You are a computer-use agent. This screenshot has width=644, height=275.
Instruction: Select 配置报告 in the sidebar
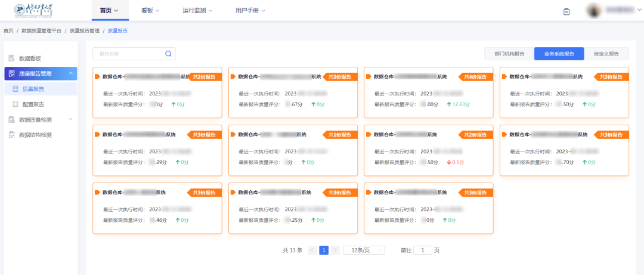(x=33, y=104)
